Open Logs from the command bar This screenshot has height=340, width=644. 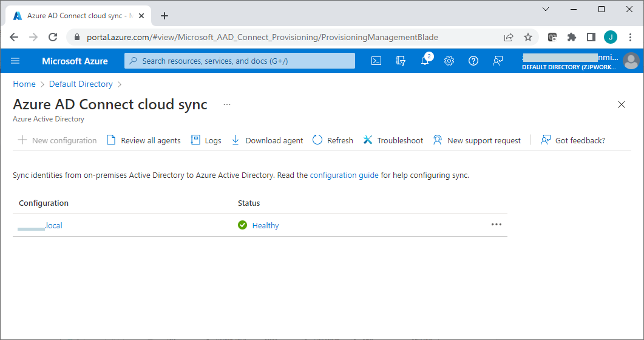point(206,140)
